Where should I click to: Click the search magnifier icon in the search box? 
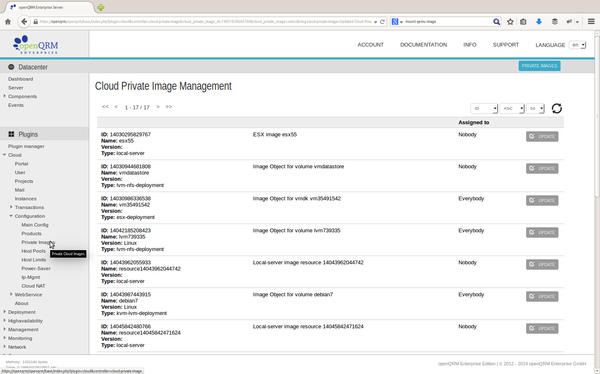(496, 22)
